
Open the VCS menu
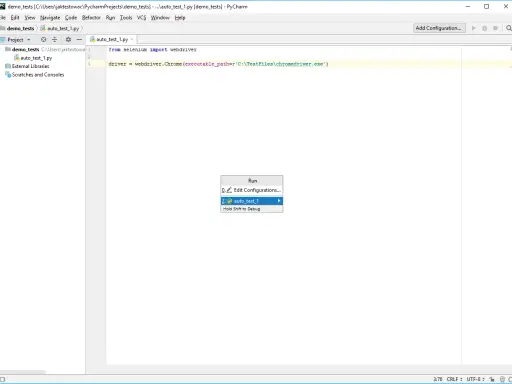tap(142, 18)
